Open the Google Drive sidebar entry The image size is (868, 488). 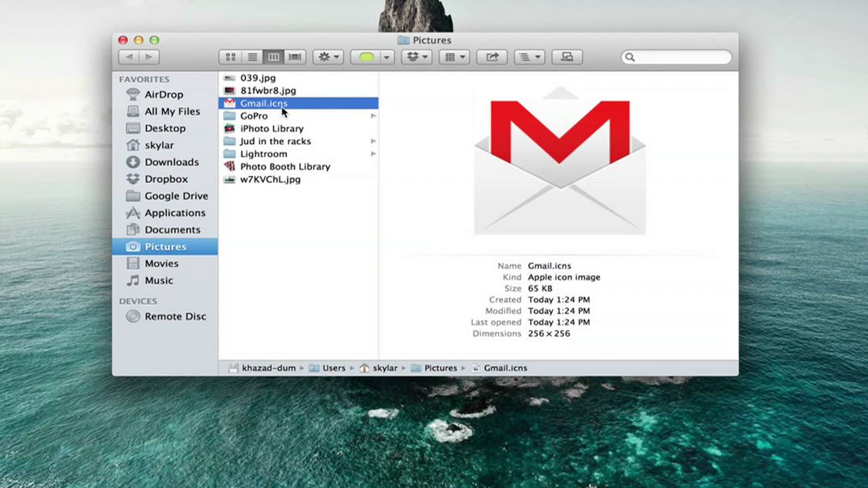pyautogui.click(x=176, y=196)
